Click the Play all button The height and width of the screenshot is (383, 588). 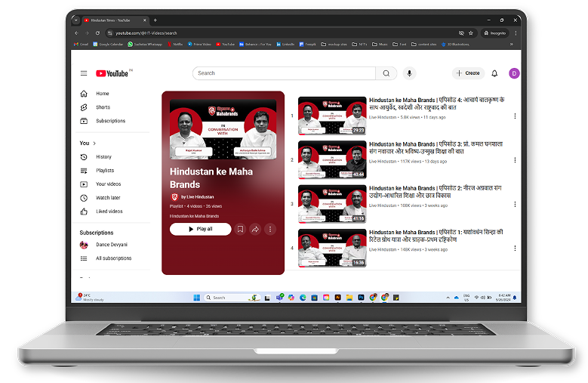tap(200, 229)
